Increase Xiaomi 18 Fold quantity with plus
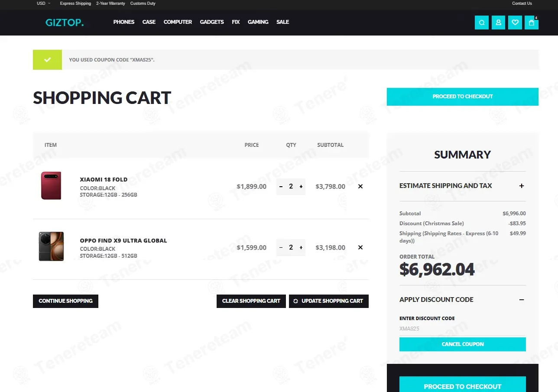The image size is (558, 392). click(x=301, y=187)
